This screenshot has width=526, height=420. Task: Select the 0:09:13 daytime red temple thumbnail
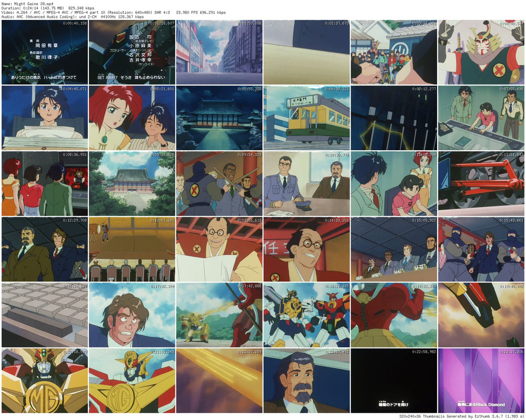(132, 184)
